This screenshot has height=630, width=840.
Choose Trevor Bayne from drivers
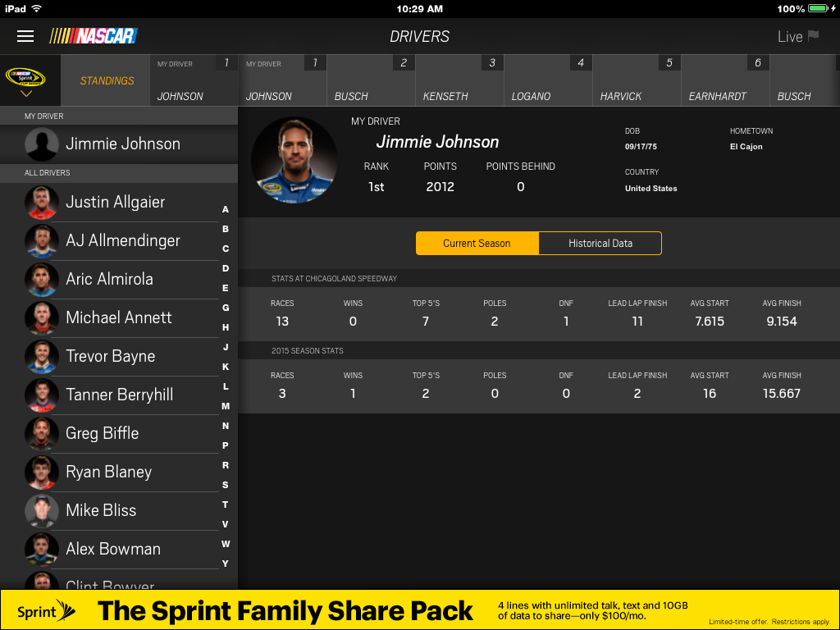[x=119, y=356]
